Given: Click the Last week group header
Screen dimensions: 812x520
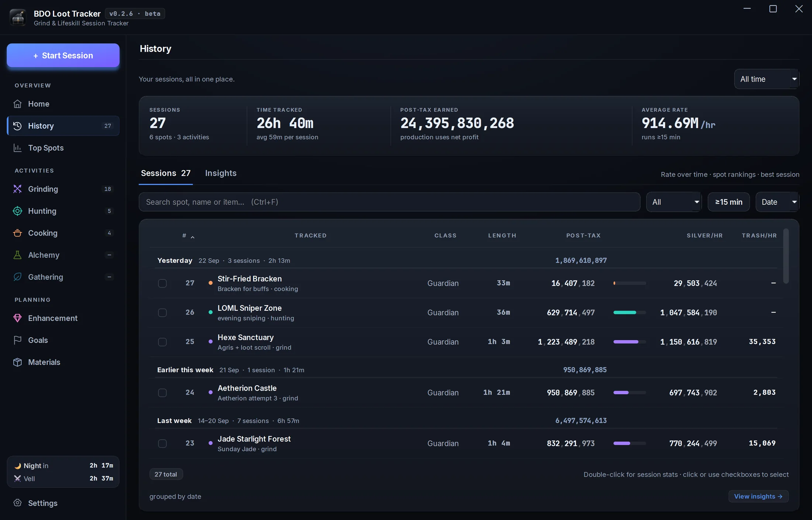Looking at the screenshot, I should (467, 421).
